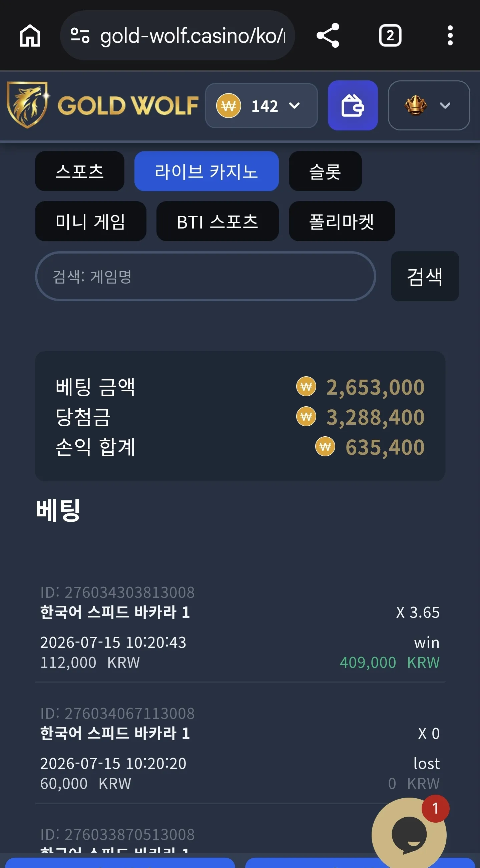Expand the crown profile dropdown
This screenshot has width=480, height=868.
pos(429,105)
